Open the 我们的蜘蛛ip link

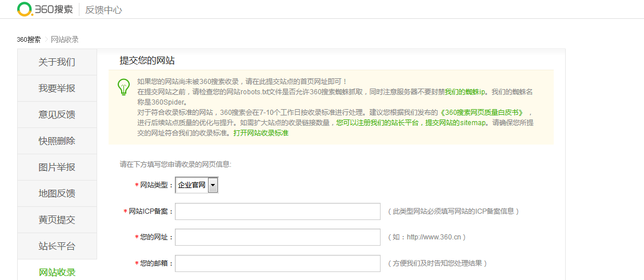(x=465, y=91)
